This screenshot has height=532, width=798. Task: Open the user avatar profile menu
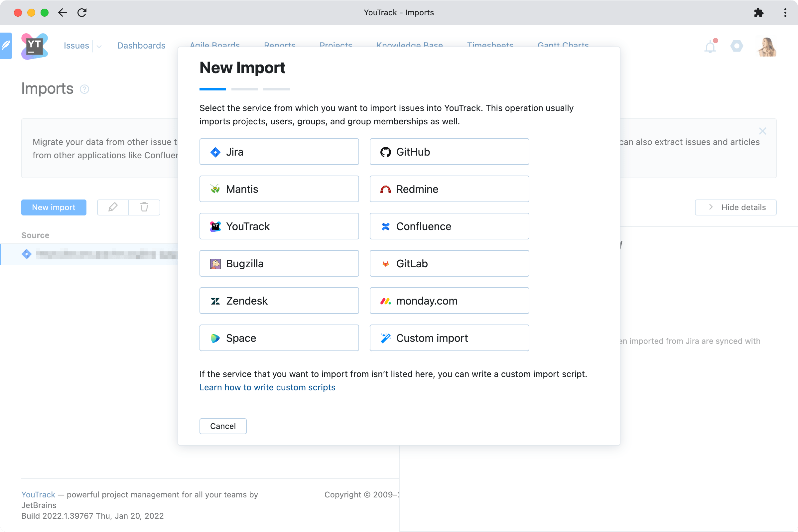(767, 47)
